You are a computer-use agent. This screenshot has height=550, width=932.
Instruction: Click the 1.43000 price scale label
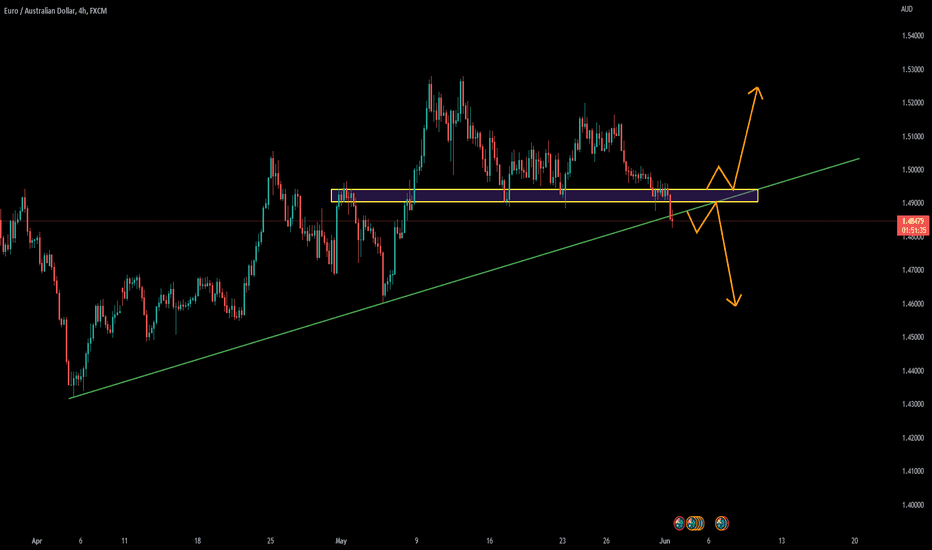point(912,404)
